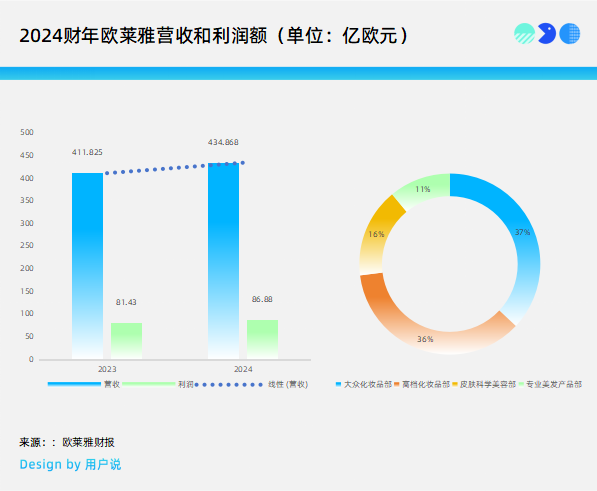
Task: Click the blue grid circle icon
Action: 570,33
